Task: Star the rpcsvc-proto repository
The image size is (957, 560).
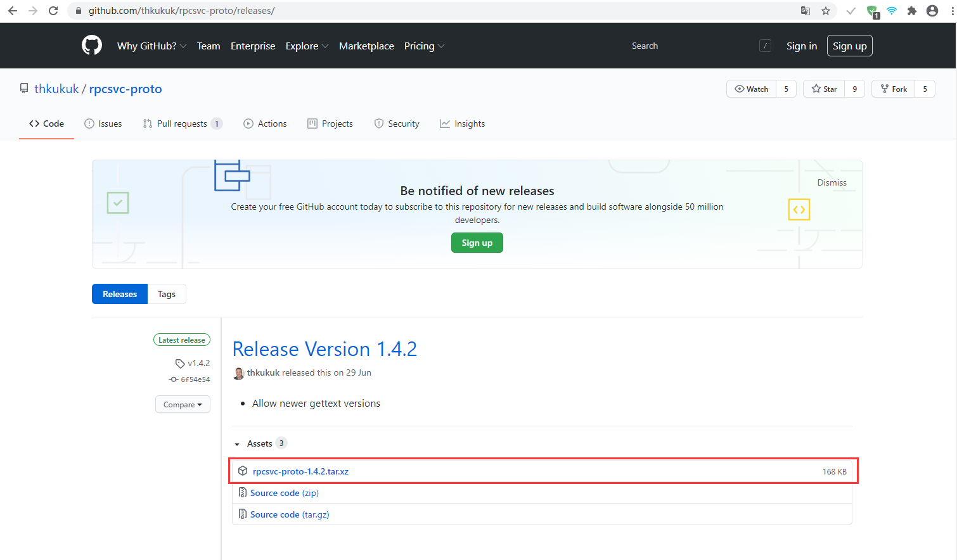Action: [824, 89]
